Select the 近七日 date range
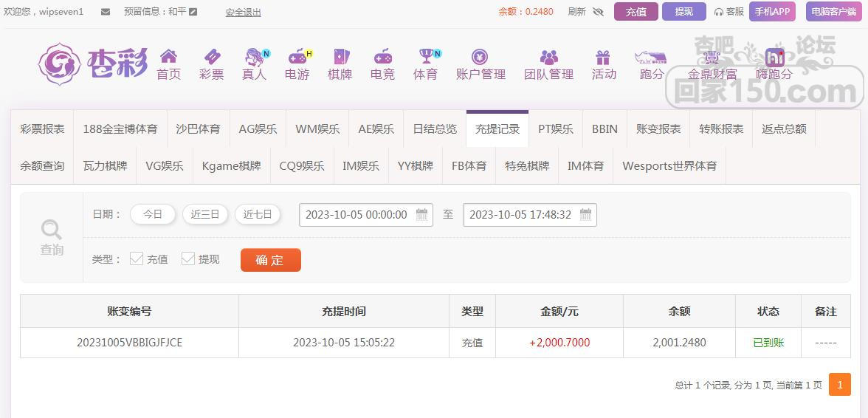This screenshot has height=418, width=868. [x=258, y=214]
